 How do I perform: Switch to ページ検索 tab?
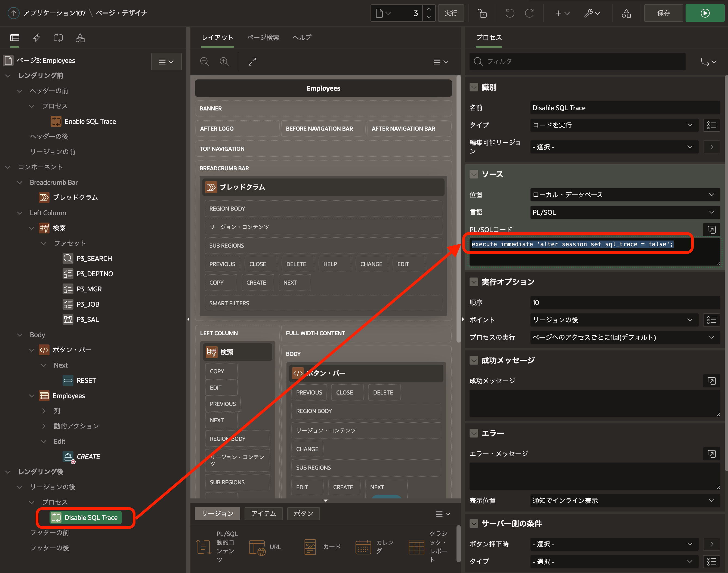263,38
